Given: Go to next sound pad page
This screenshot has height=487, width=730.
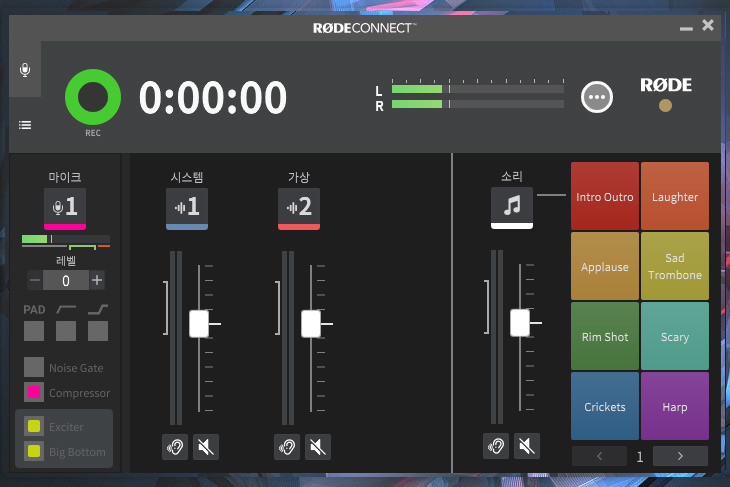Looking at the screenshot, I should [680, 456].
